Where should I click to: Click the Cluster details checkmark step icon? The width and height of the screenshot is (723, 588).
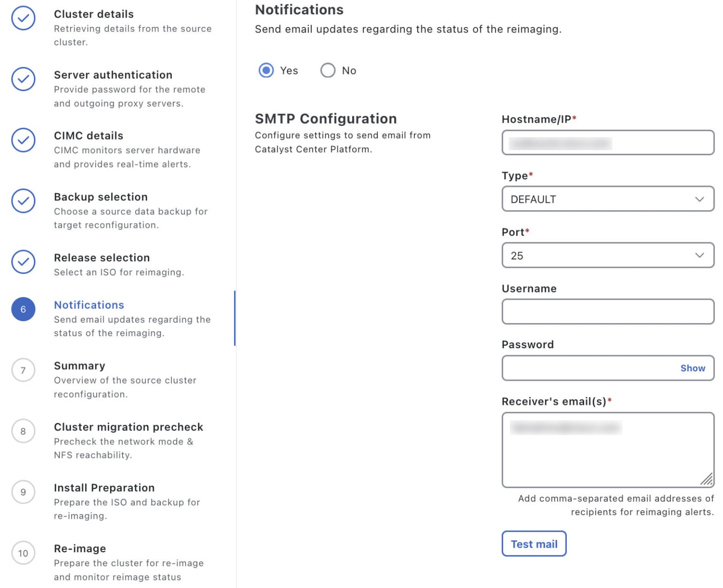pyautogui.click(x=23, y=19)
